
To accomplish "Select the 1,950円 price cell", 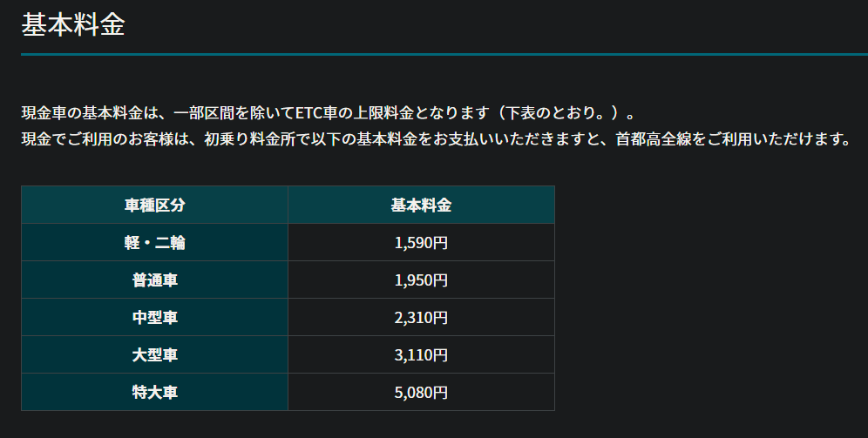I will (x=421, y=280).
